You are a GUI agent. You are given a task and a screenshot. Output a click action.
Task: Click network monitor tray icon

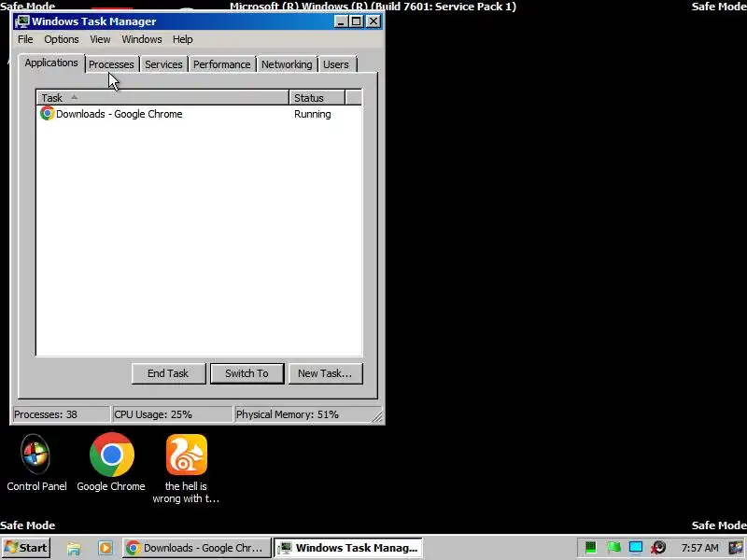click(636, 548)
